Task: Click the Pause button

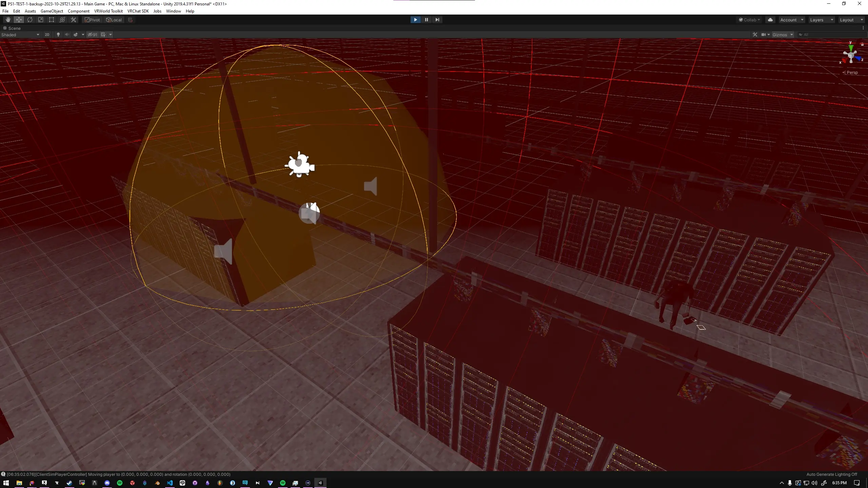Action: click(427, 20)
